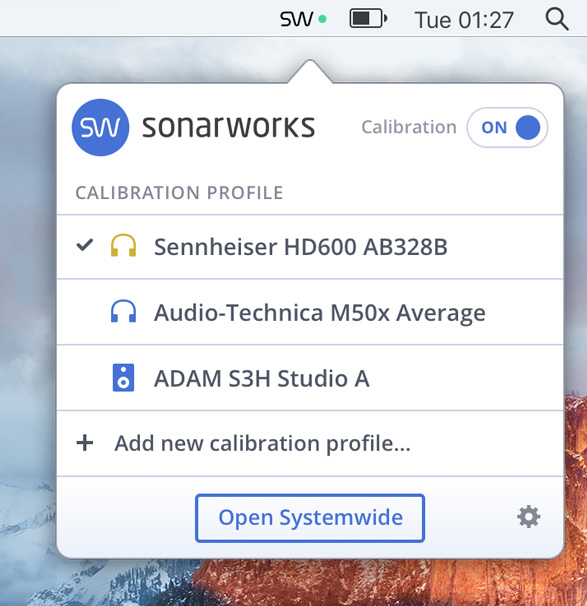Image resolution: width=587 pixels, height=606 pixels.
Task: Click the Open Systemwide button
Action: pyautogui.click(x=310, y=518)
